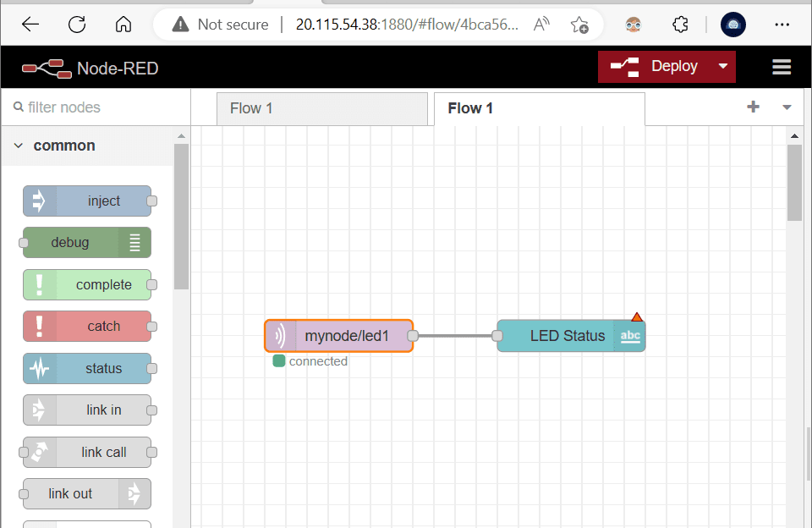812x528 pixels.
Task: Deploy the current flows
Action: [655, 67]
